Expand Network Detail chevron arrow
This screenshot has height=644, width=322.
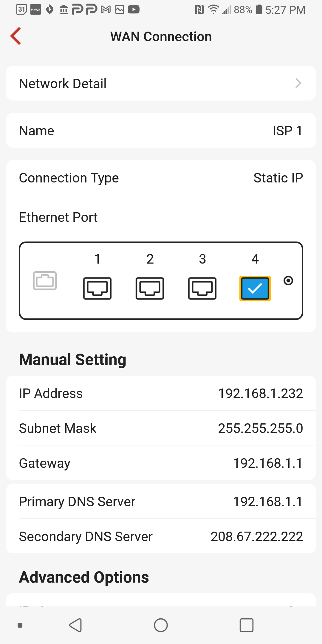point(298,83)
